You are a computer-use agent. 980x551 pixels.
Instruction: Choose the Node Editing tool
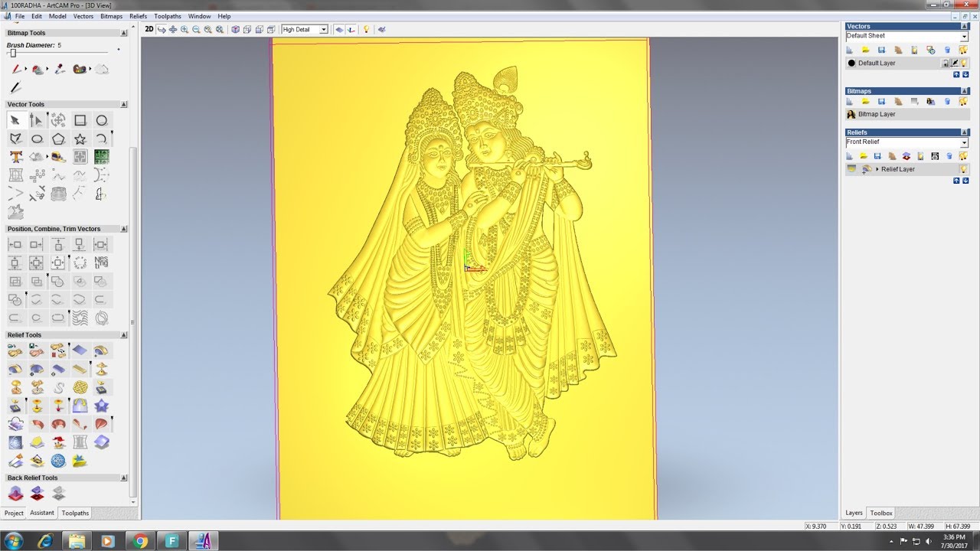(x=36, y=120)
